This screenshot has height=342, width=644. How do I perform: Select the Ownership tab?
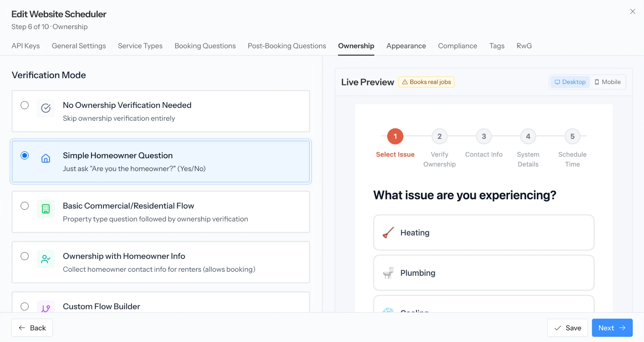tap(356, 46)
